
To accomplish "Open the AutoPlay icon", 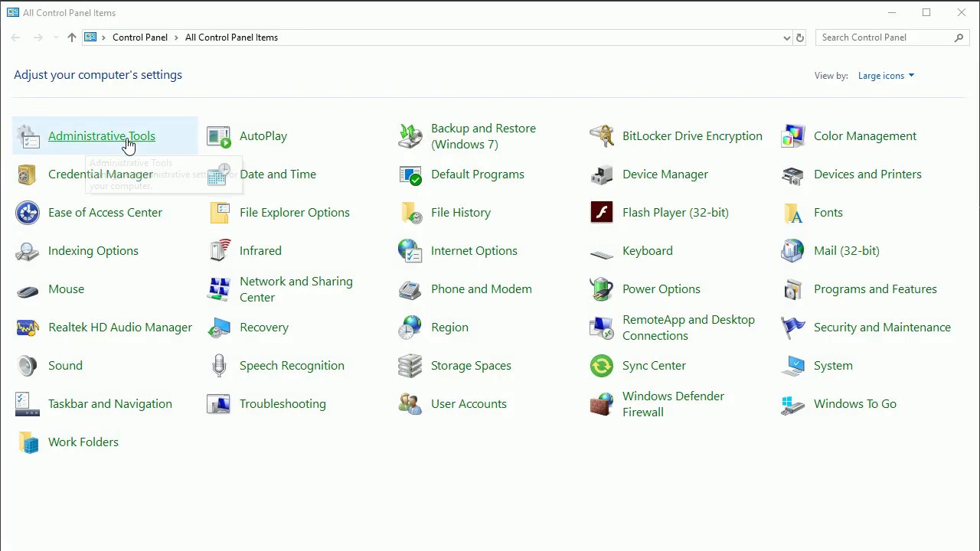I will [219, 136].
